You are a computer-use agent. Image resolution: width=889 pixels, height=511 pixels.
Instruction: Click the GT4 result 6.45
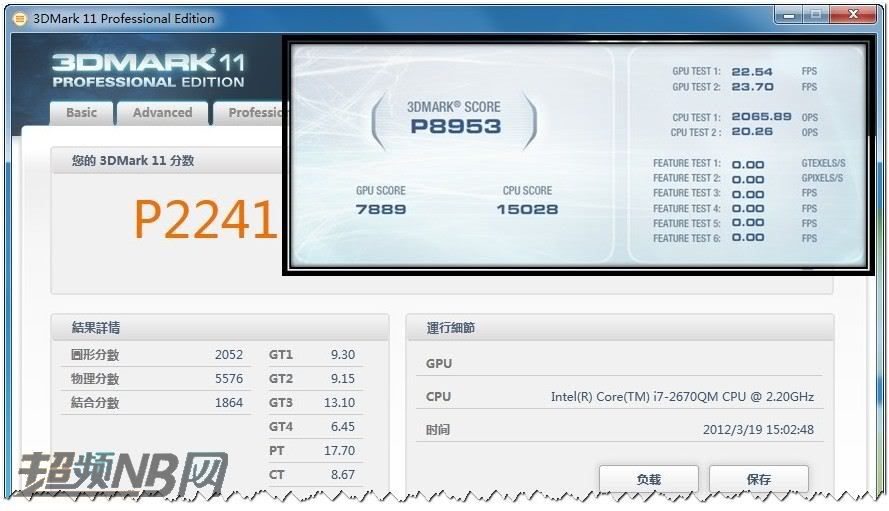[343, 426]
